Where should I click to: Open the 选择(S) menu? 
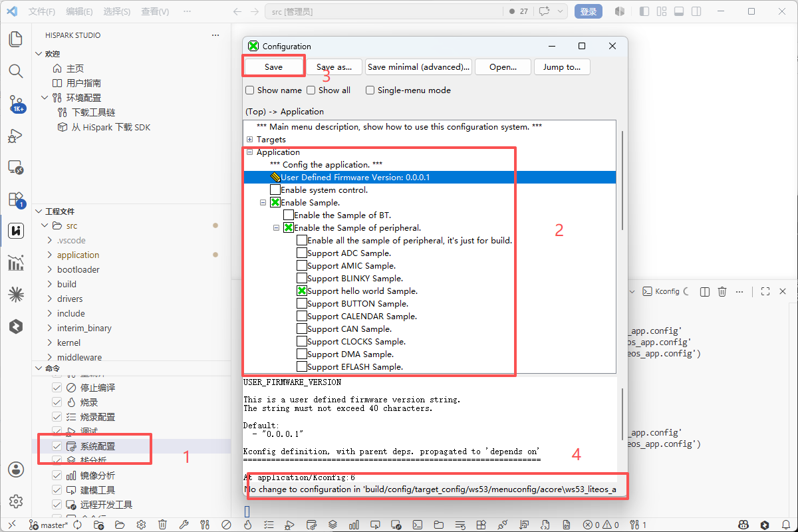[x=118, y=11]
